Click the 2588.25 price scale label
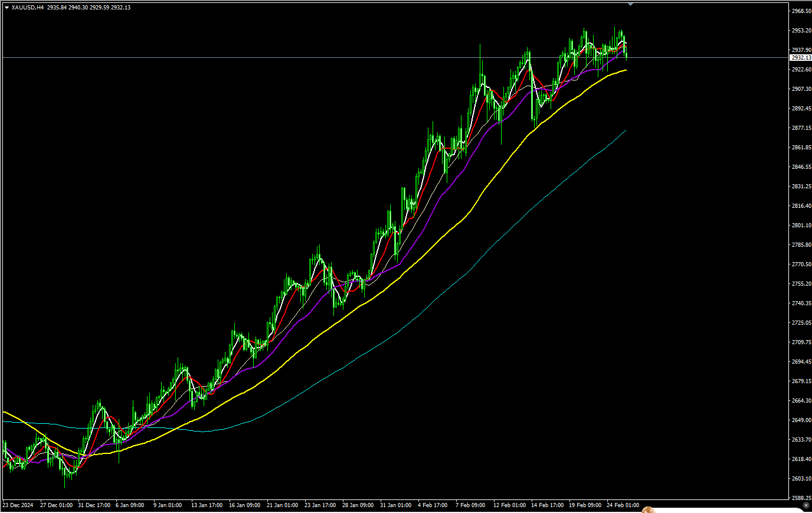Viewport: 812px width, 513px height. click(801, 498)
